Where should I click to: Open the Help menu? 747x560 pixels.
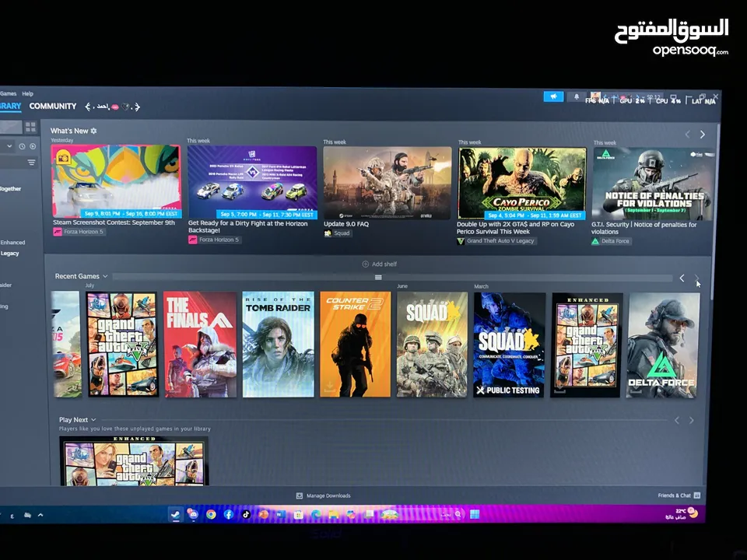[28, 94]
